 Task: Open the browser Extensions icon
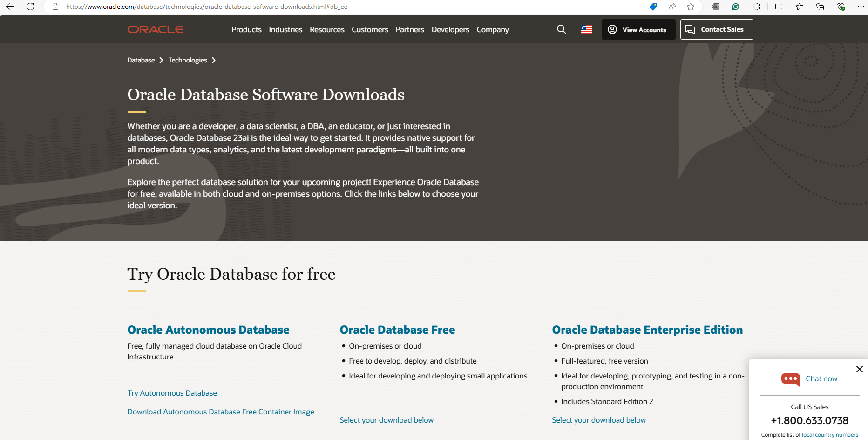click(x=756, y=7)
